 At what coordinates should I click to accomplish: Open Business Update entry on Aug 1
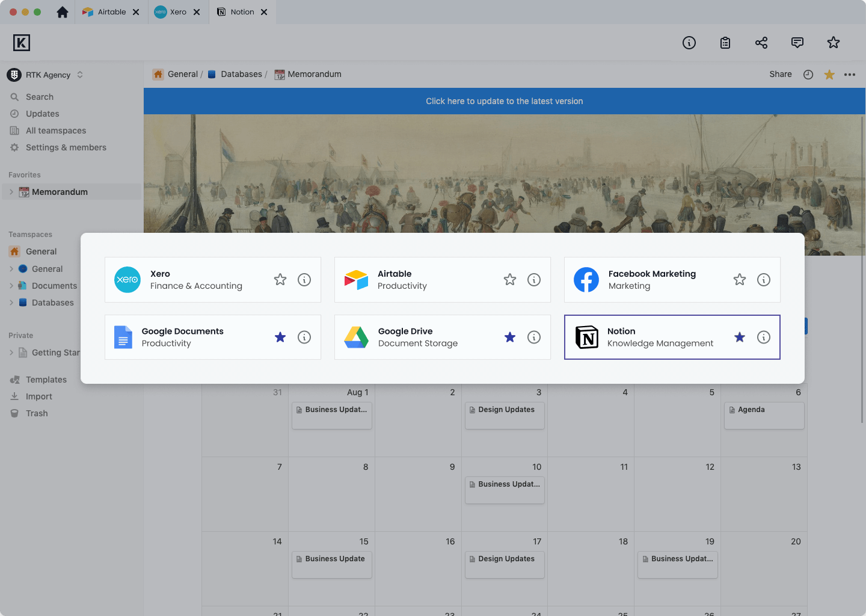(x=332, y=416)
